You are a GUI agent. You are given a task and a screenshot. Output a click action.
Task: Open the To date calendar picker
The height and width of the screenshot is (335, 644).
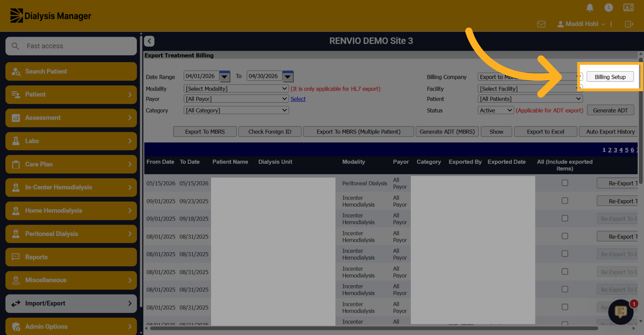pos(288,77)
